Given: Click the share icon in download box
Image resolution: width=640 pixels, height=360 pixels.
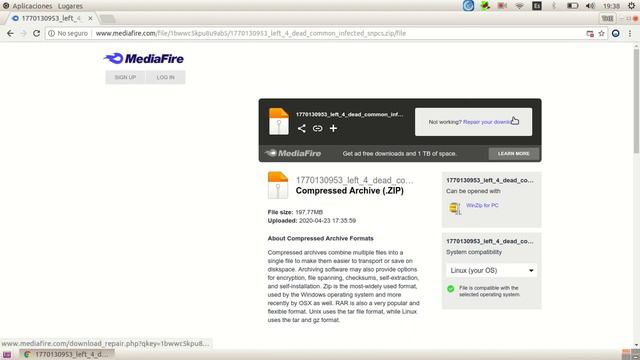Looking at the screenshot, I should click(302, 129).
